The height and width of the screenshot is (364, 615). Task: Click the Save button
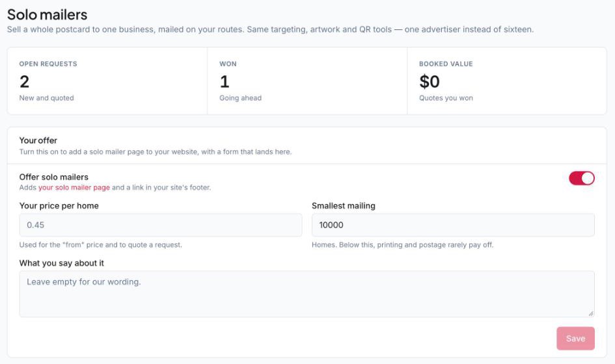(x=575, y=339)
